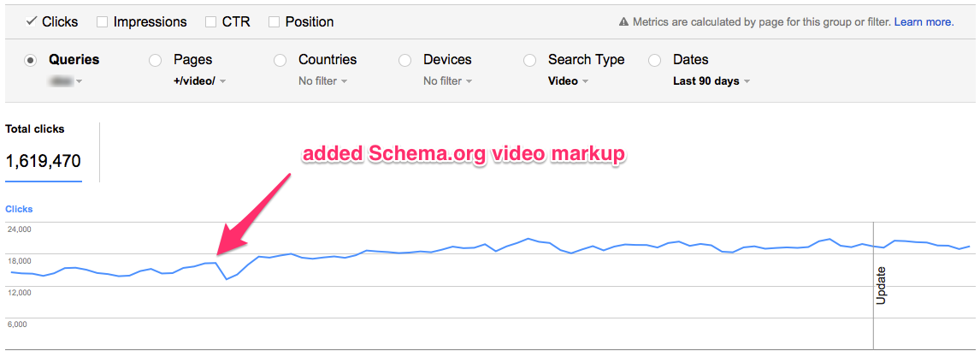Uncheck the Clicks metric checkbox
This screenshot has width=980, height=357.
(30, 22)
